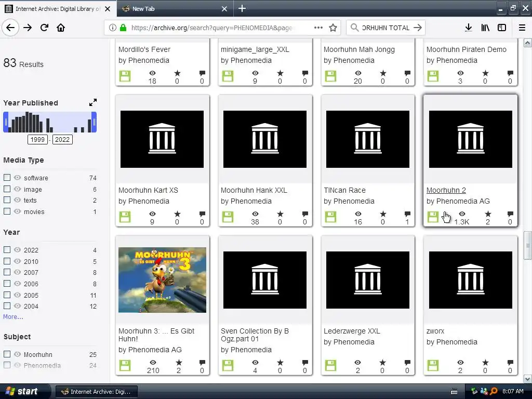Check the software media type box
Screen dimensions: 532x399
(7, 178)
